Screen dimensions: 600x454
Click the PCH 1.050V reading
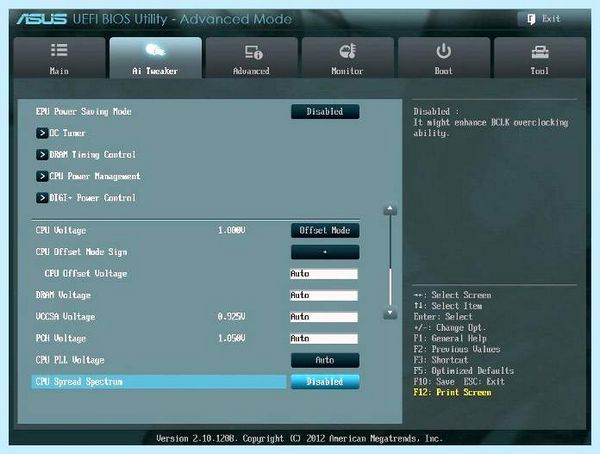pos(232,338)
